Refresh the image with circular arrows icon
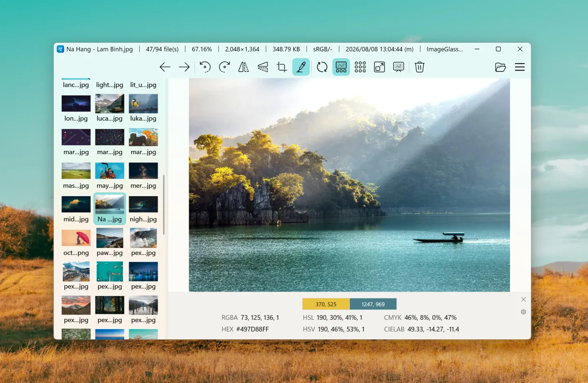588x383 pixels. pyautogui.click(x=322, y=67)
